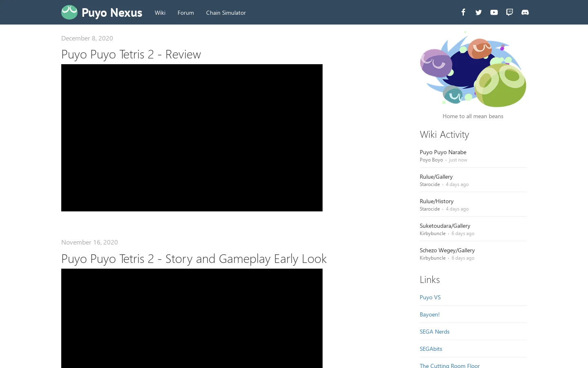Viewport: 588px width, 368px height.
Task: Visit the SEGAbits link
Action: [431, 349]
